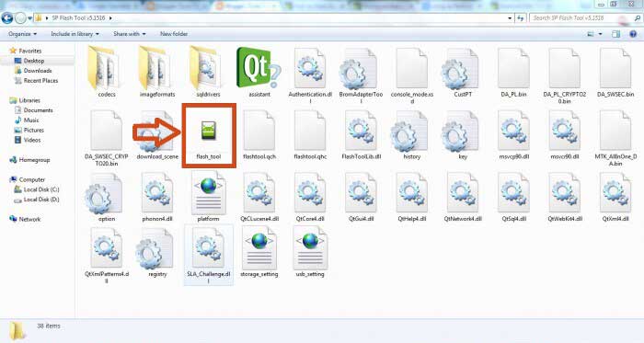This screenshot has height=343, width=644.
Task: Select the console_mode.xsd file
Action: click(412, 75)
